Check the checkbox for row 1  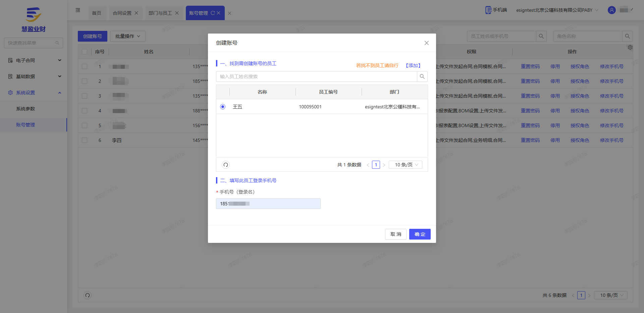85,66
